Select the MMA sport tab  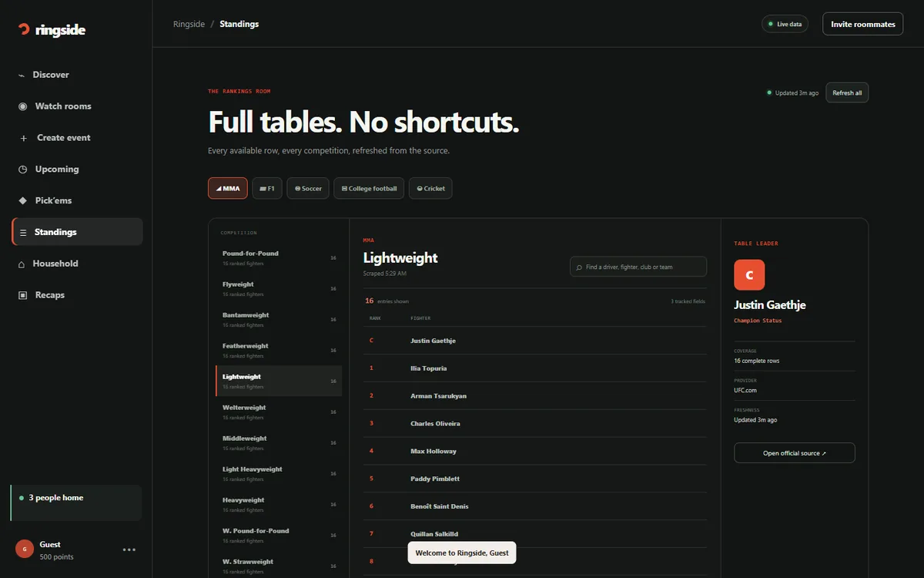228,188
